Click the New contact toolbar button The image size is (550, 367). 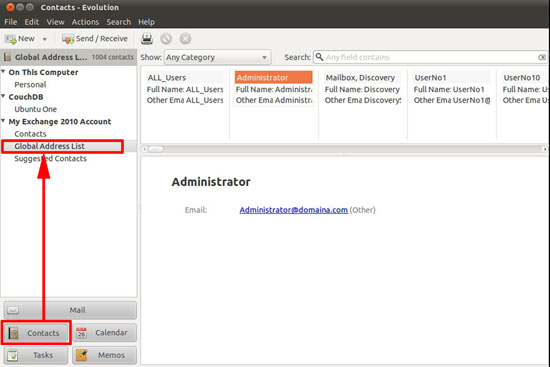(x=20, y=39)
